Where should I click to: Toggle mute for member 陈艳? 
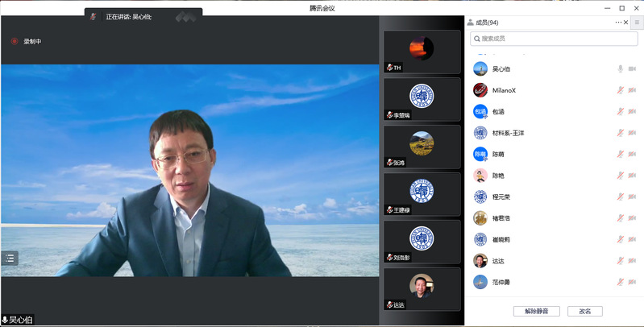coord(621,175)
